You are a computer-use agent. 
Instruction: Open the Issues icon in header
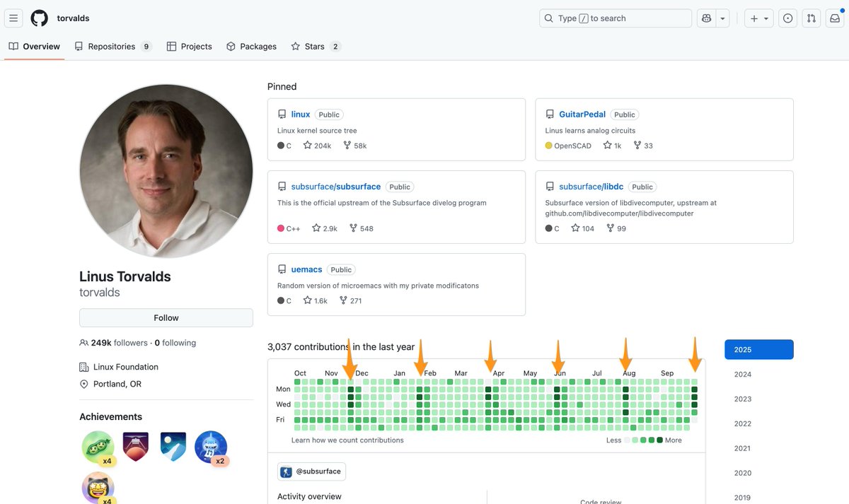click(x=788, y=18)
